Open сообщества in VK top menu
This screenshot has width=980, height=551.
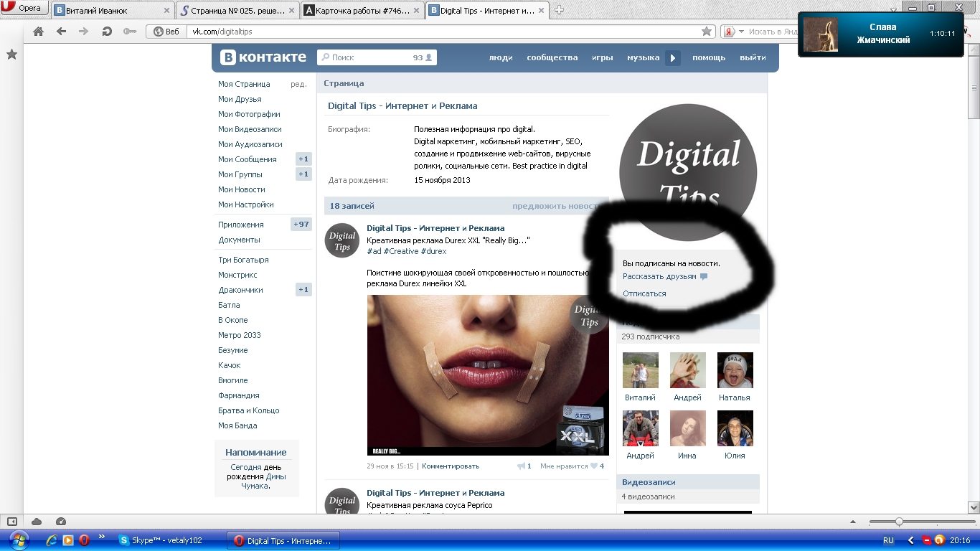click(x=552, y=57)
